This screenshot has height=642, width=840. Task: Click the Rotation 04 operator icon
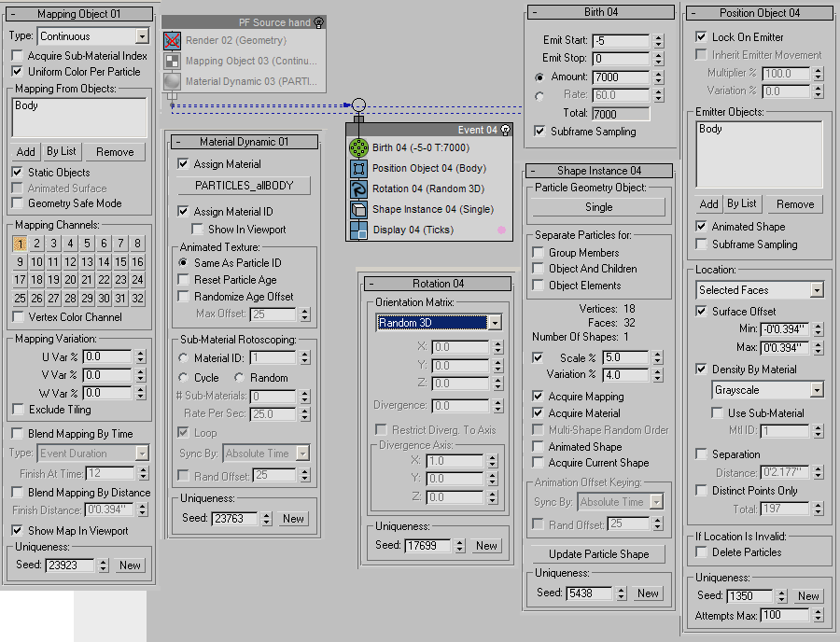click(x=358, y=189)
